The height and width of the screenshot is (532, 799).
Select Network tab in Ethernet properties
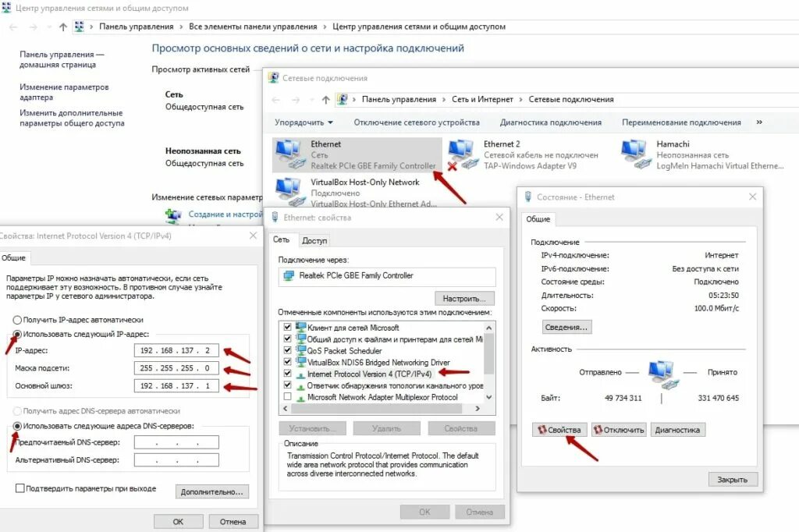[281, 239]
